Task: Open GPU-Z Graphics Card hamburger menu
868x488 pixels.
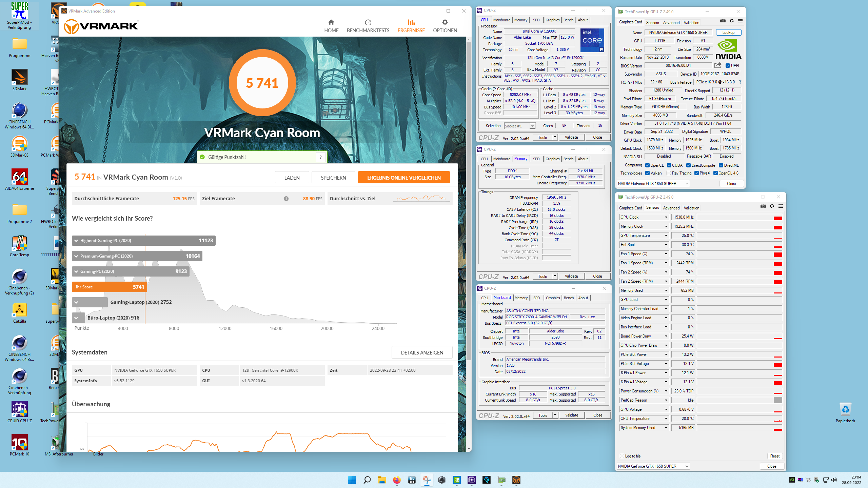Action: click(x=740, y=21)
